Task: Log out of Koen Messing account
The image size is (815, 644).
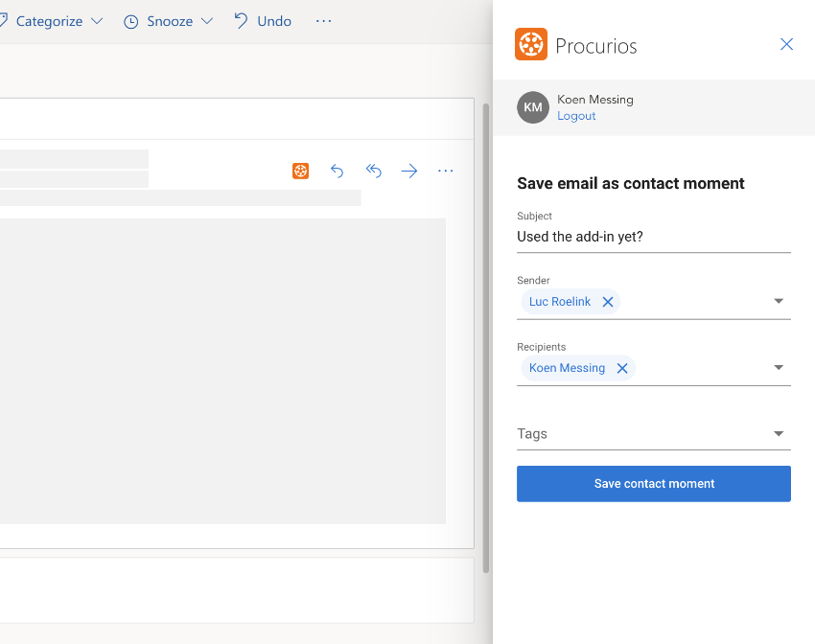Action: (x=576, y=116)
